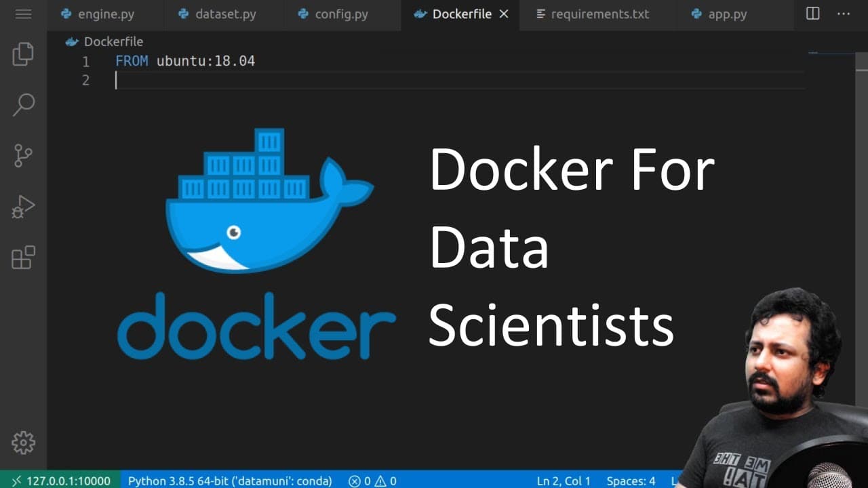Open the hamburger application menu

[23, 14]
